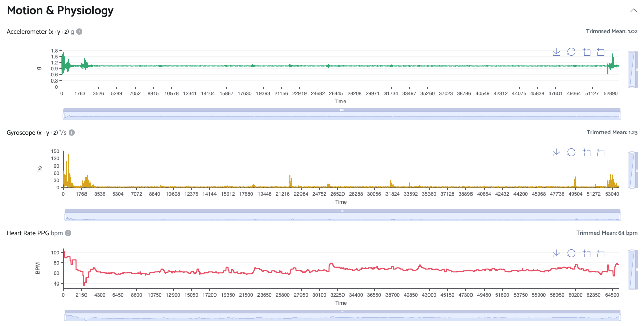This screenshot has height=326, width=644.
Task: Reset zoom on the Gyroscope chart
Action: point(601,152)
